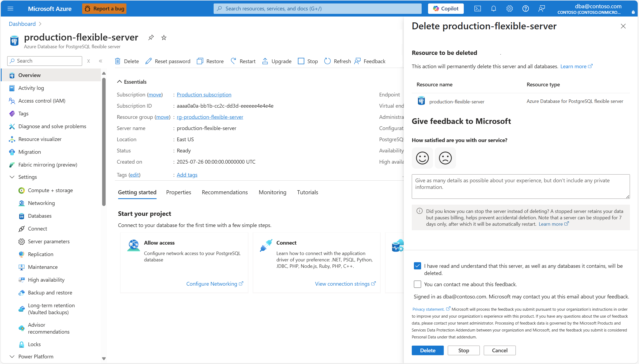Switch to the Monitoring tab
Image resolution: width=639 pixels, height=364 pixels.
[x=272, y=192]
